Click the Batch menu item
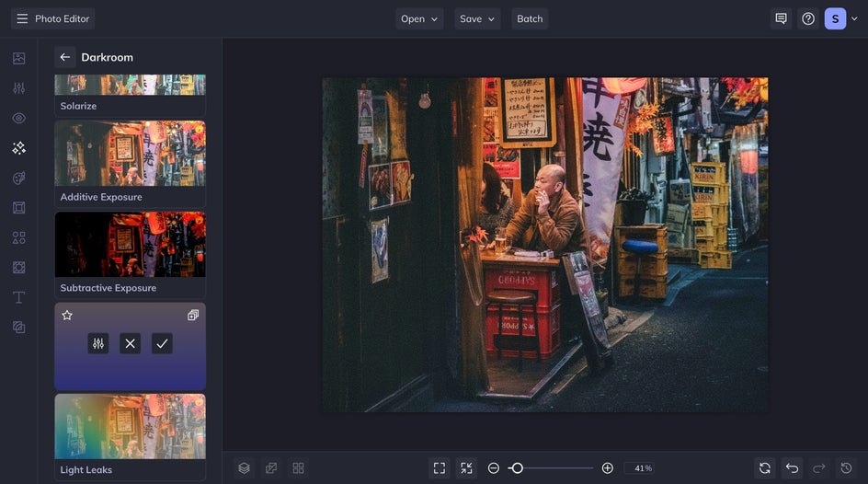The height and width of the screenshot is (484, 868). click(x=530, y=18)
